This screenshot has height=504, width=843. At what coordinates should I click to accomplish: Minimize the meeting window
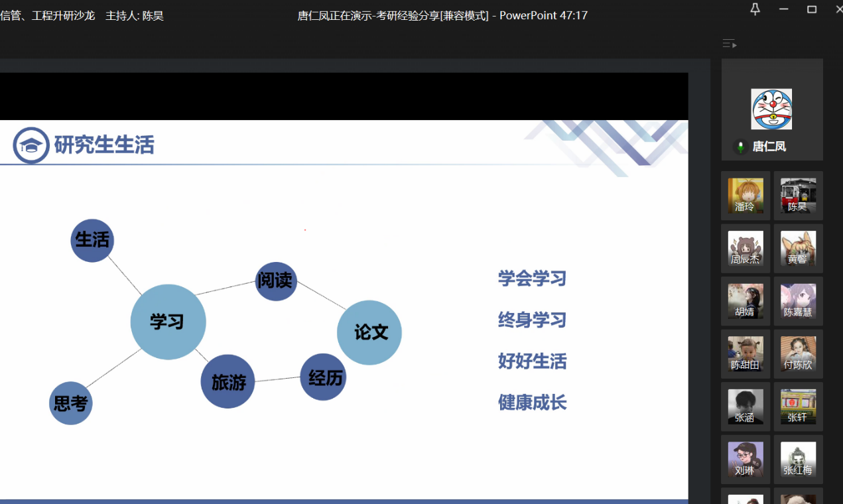click(784, 9)
